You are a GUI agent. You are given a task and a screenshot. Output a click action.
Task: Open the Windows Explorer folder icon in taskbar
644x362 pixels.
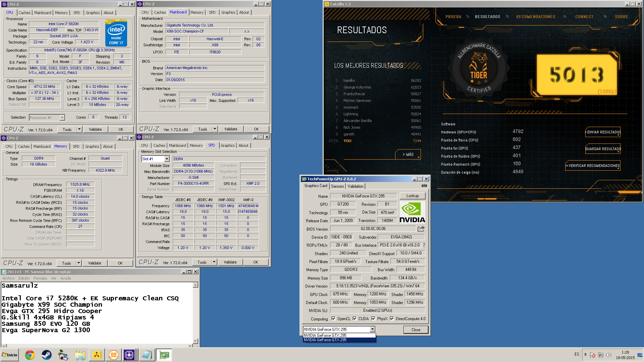point(80,355)
